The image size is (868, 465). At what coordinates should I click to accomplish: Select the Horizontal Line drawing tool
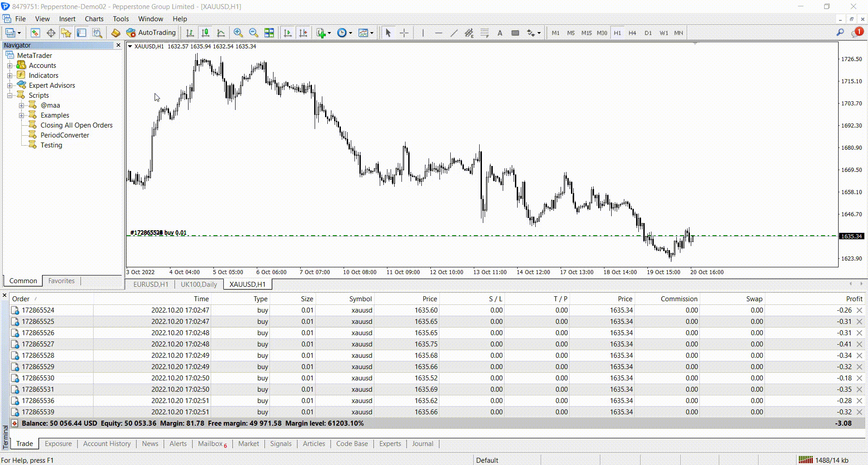438,33
